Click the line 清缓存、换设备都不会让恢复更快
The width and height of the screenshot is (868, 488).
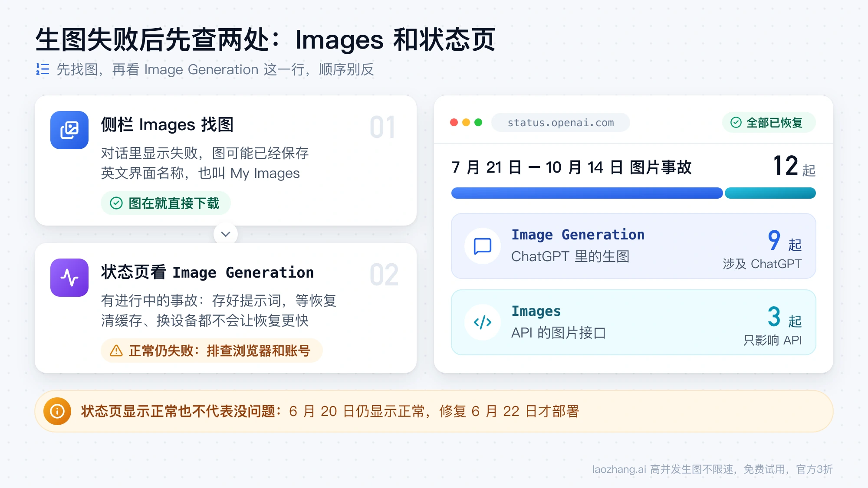(x=205, y=321)
